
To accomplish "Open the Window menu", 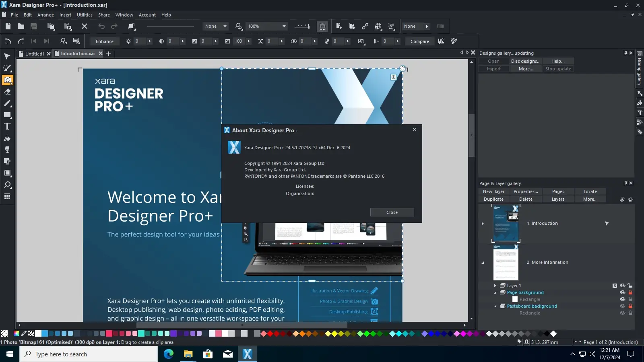I will (124, 15).
